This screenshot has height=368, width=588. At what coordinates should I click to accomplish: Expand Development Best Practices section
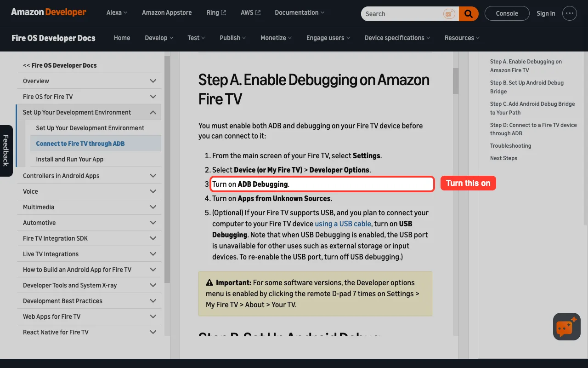tap(89, 301)
